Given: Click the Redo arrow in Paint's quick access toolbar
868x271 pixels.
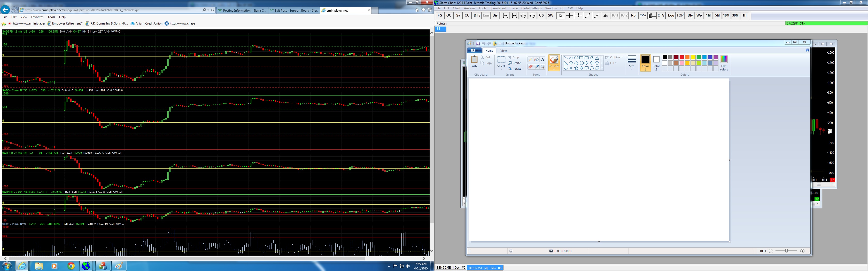Looking at the screenshot, I should coord(489,43).
